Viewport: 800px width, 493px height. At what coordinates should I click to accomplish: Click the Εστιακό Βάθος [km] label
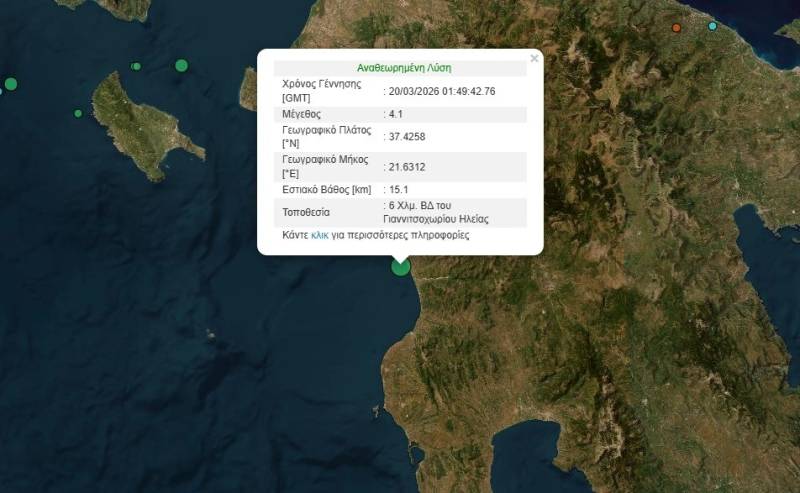pos(327,189)
